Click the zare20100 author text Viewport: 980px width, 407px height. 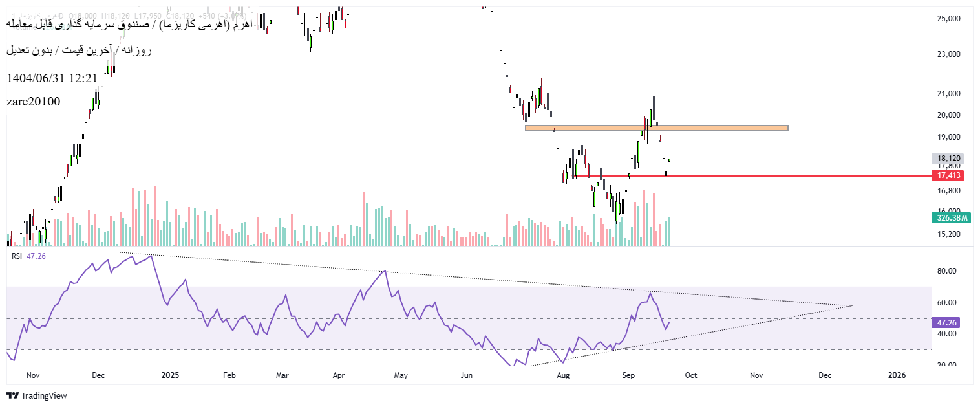[34, 102]
